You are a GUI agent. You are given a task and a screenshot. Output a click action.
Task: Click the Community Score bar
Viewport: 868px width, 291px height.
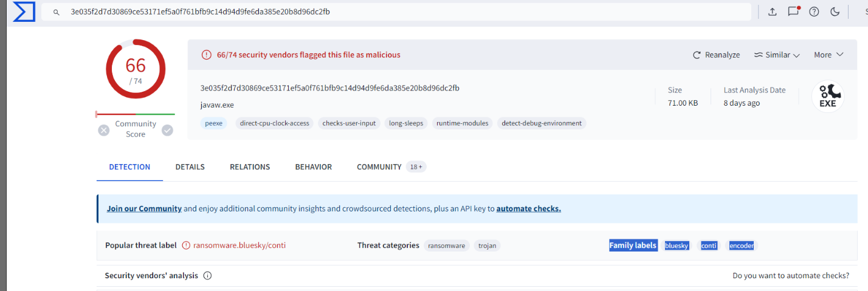pos(135,114)
